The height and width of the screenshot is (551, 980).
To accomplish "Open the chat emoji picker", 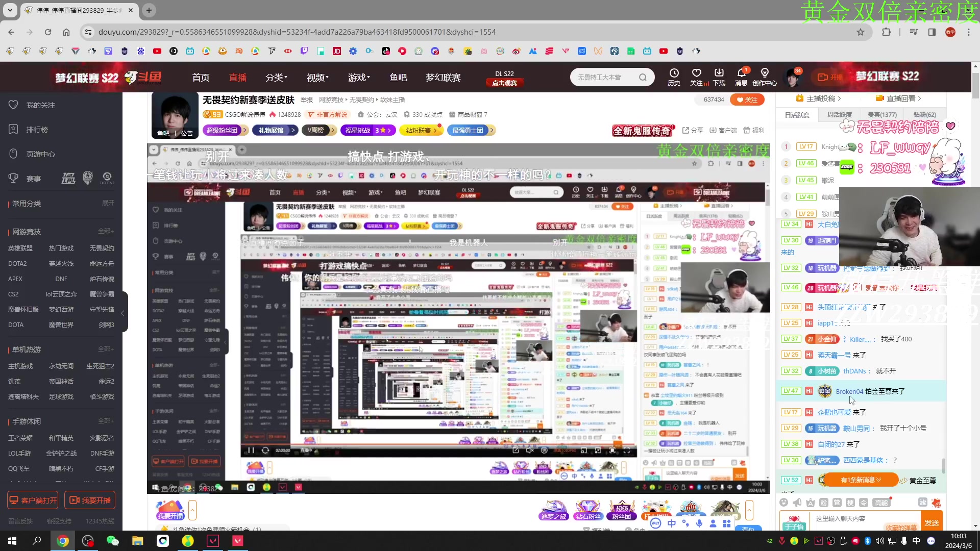I will 784,503.
